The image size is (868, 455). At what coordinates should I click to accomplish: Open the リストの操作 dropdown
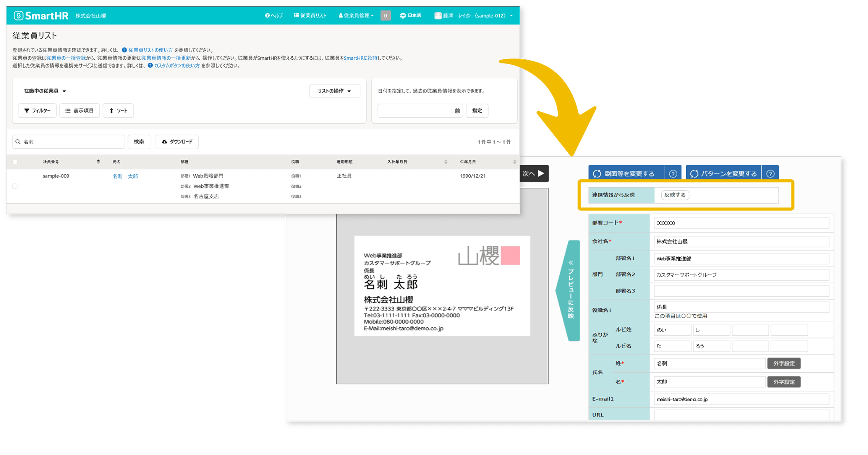(x=334, y=91)
